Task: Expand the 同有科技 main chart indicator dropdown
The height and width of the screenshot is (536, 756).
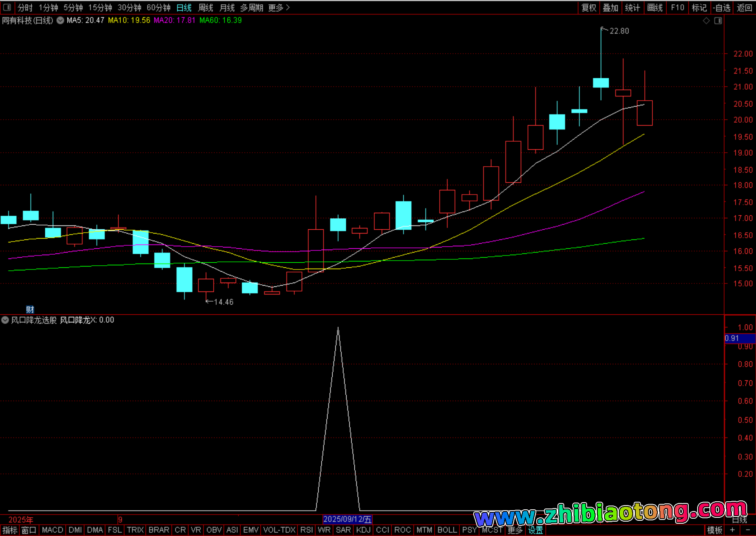Action: coord(61,20)
